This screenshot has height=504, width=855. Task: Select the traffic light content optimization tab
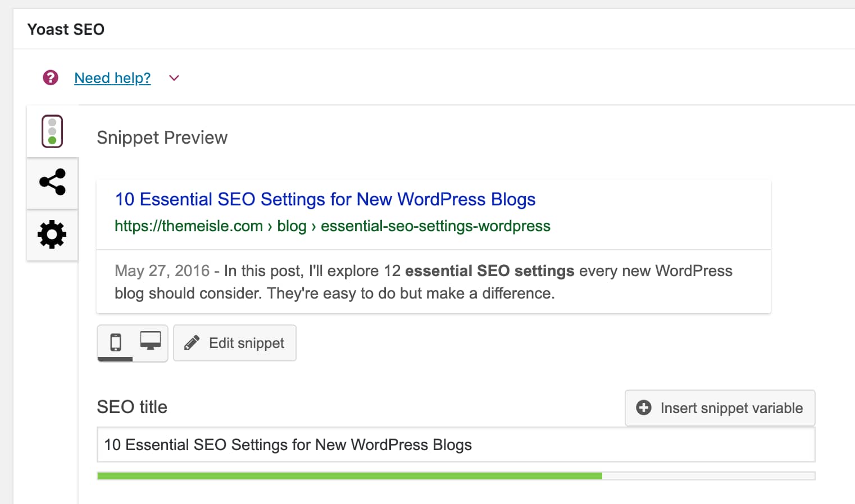52,131
